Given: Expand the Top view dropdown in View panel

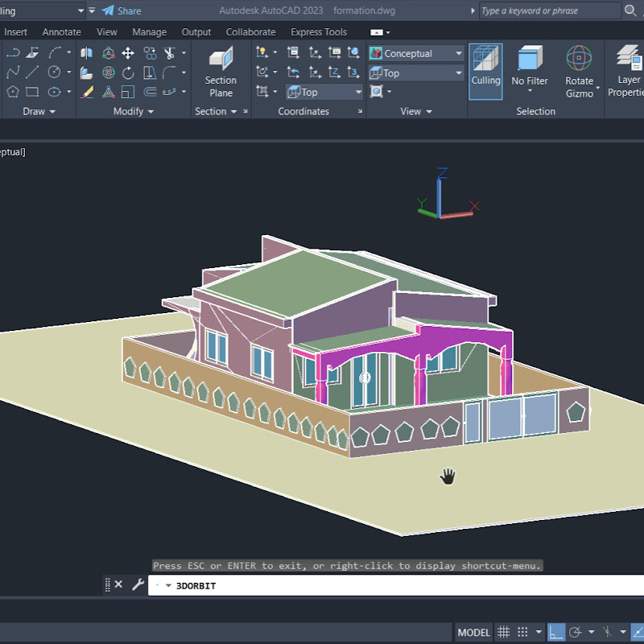Looking at the screenshot, I should (x=415, y=73).
